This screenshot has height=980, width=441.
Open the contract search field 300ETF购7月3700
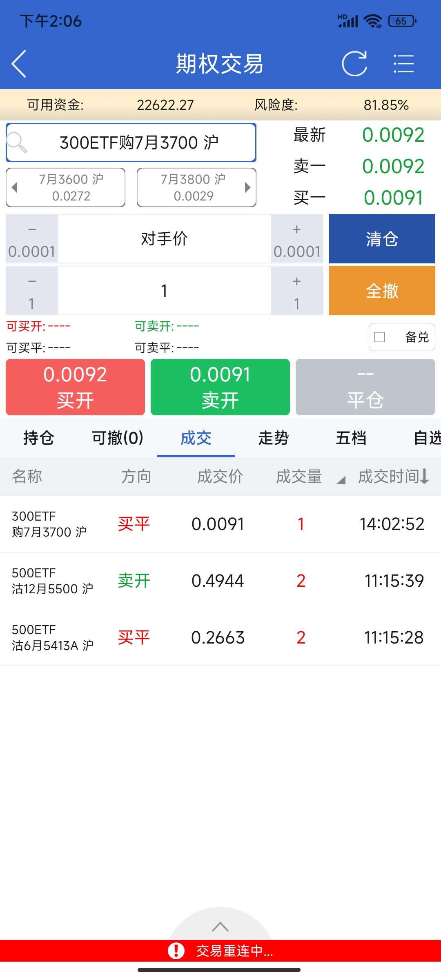click(131, 143)
